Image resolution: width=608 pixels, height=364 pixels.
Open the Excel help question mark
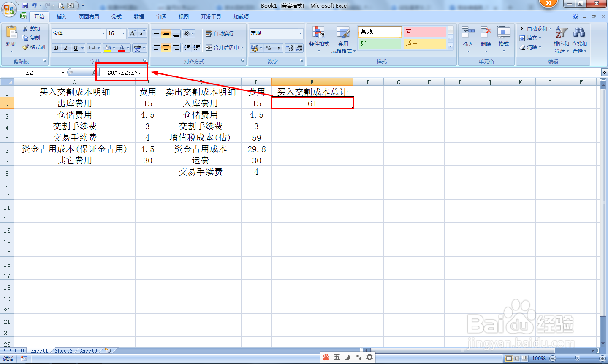(575, 16)
